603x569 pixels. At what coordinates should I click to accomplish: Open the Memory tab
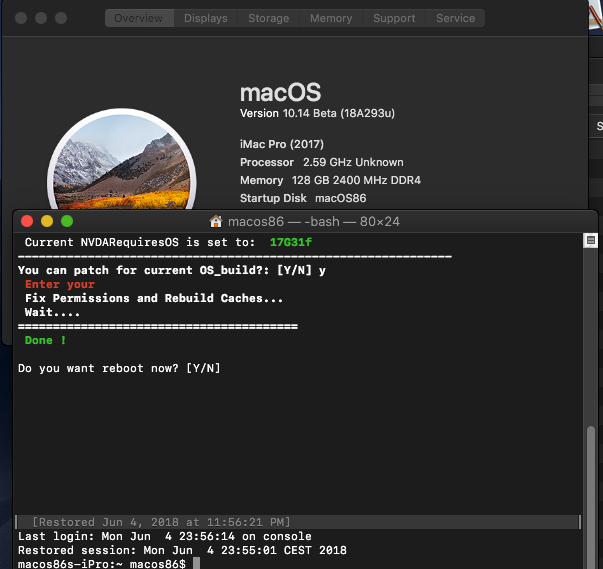331,18
